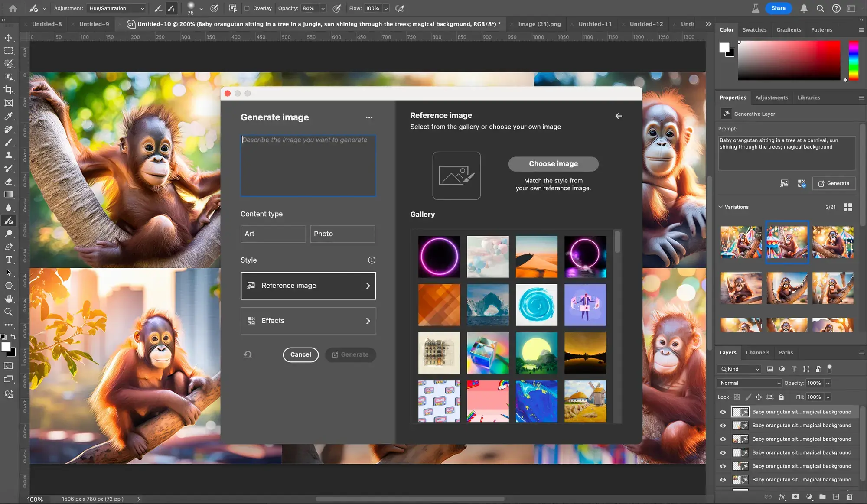Select the Eraser tool
This screenshot has height=504, width=867.
[x=9, y=181]
